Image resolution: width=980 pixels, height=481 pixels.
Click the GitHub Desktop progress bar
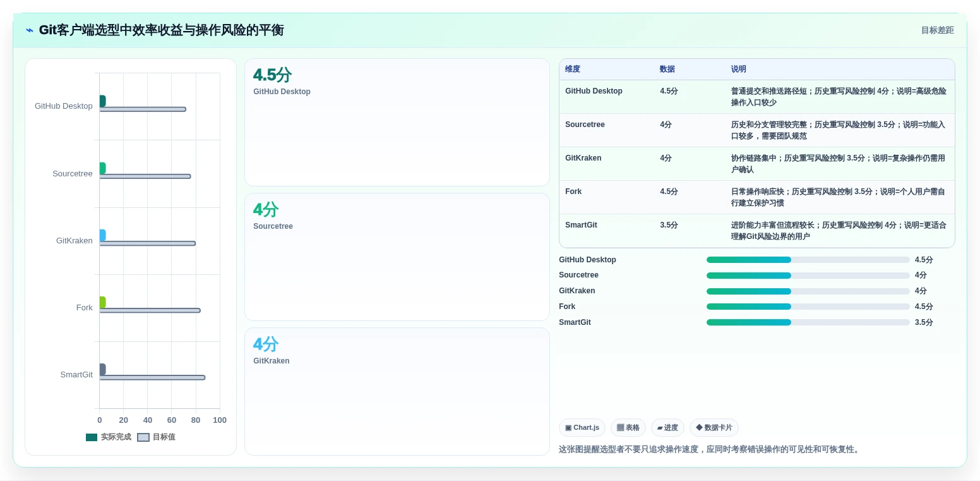[808, 260]
